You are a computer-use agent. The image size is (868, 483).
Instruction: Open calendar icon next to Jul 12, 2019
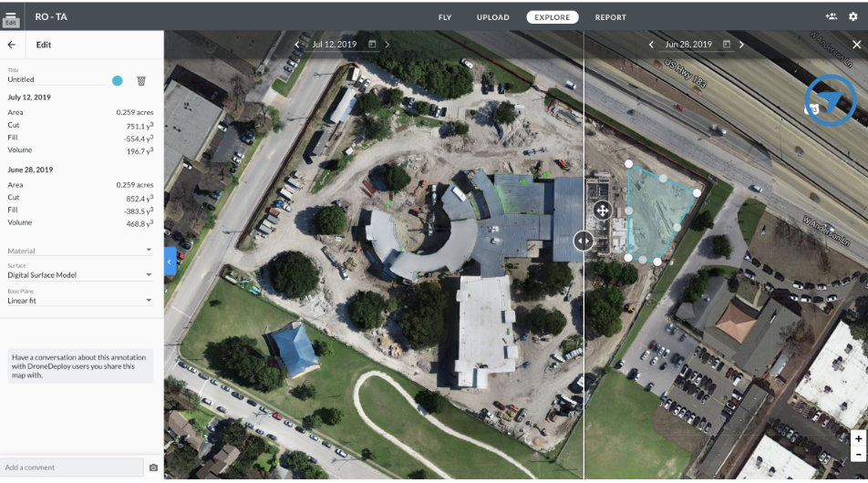tap(372, 45)
